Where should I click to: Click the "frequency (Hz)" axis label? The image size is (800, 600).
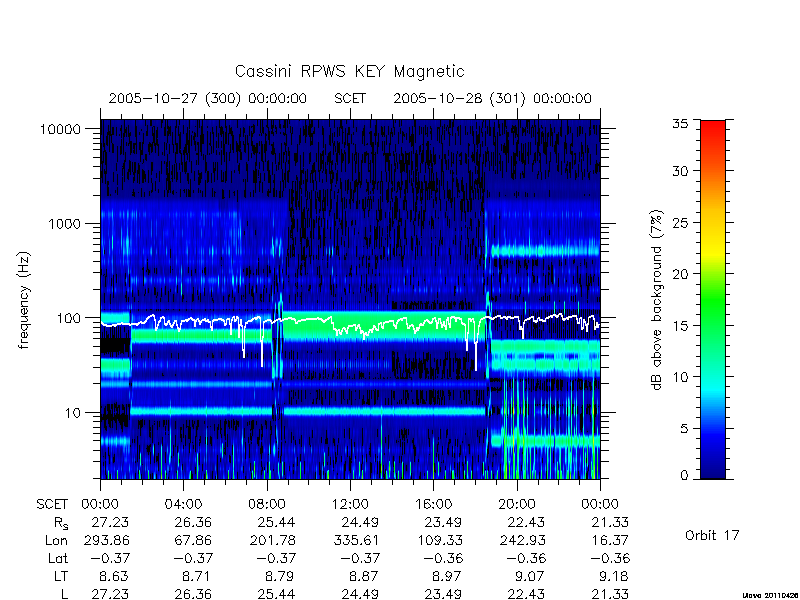point(24,301)
